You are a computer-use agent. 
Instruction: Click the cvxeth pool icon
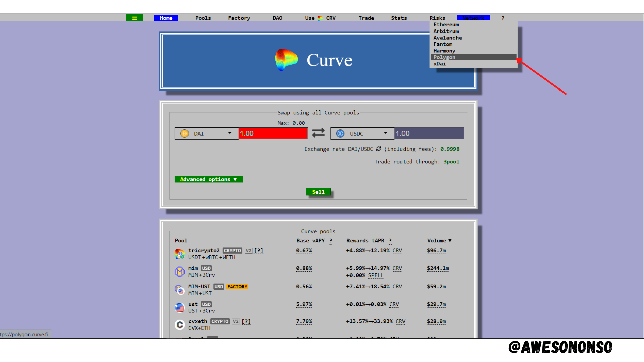pyautogui.click(x=180, y=325)
